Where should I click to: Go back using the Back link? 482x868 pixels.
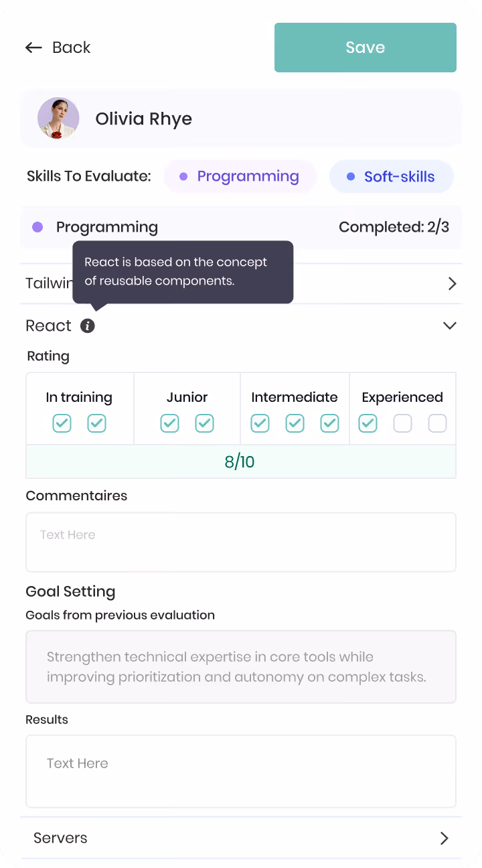click(58, 48)
